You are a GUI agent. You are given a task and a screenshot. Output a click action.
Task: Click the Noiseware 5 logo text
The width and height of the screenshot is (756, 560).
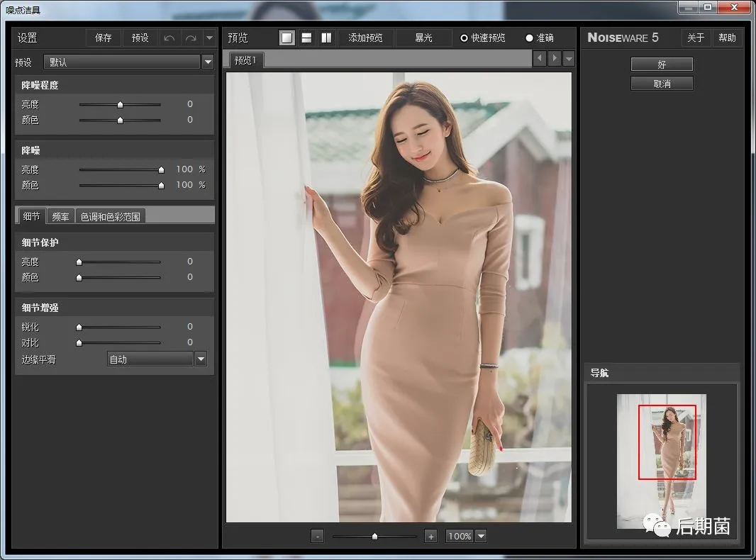click(623, 38)
